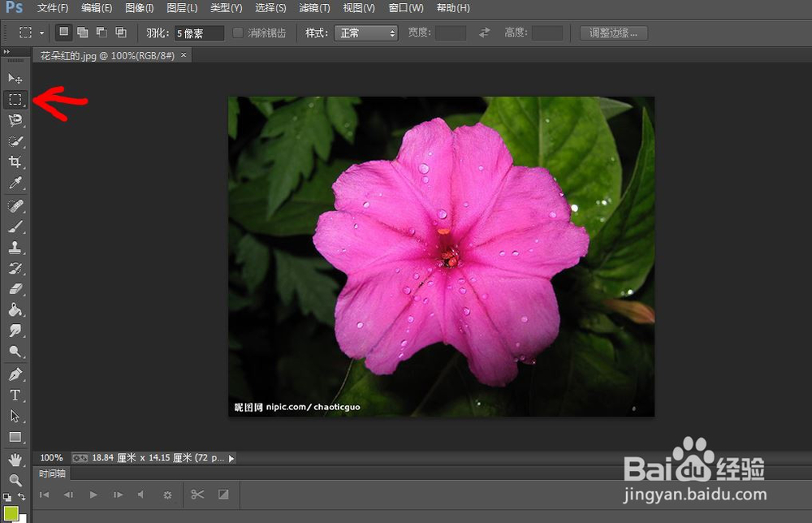812x523 pixels.
Task: Select the History Brush tool
Action: (15, 268)
